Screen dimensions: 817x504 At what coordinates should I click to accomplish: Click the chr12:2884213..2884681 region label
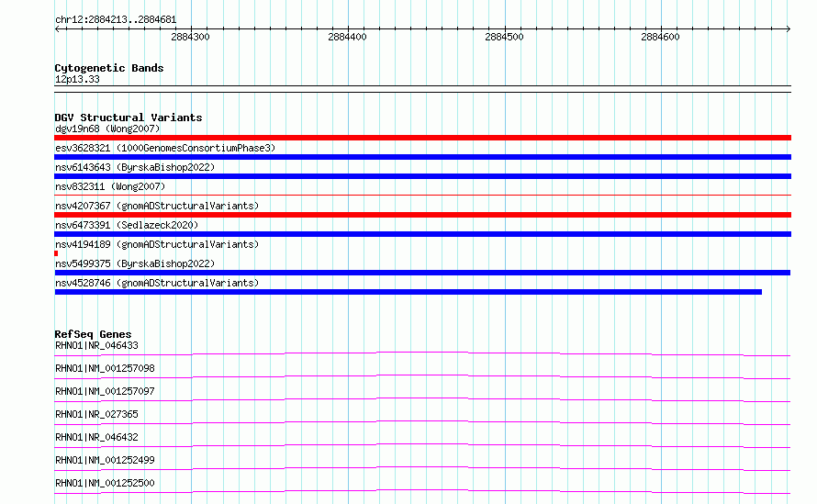coord(116,20)
